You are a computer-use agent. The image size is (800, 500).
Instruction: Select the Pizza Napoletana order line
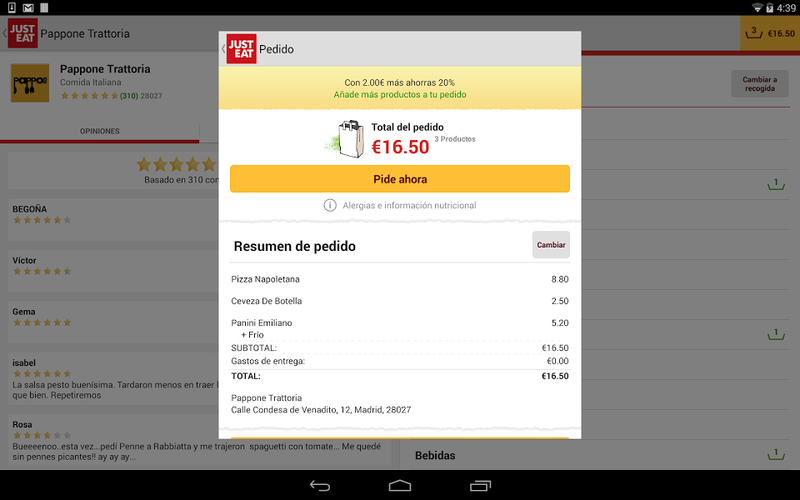point(399,279)
